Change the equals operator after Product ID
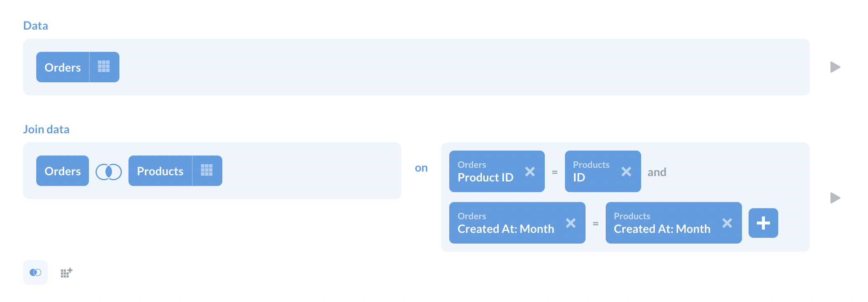This screenshot has height=302, width=868. point(555,172)
